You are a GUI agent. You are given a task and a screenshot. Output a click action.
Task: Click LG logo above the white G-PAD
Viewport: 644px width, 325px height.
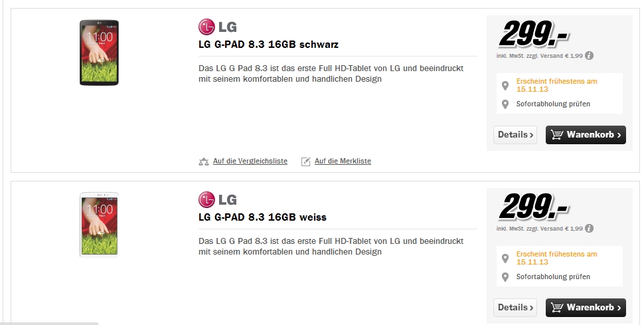(x=218, y=199)
